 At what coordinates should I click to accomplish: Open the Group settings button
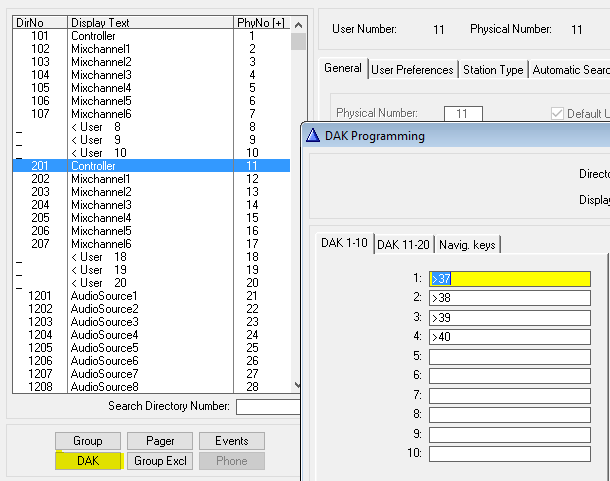point(88,441)
